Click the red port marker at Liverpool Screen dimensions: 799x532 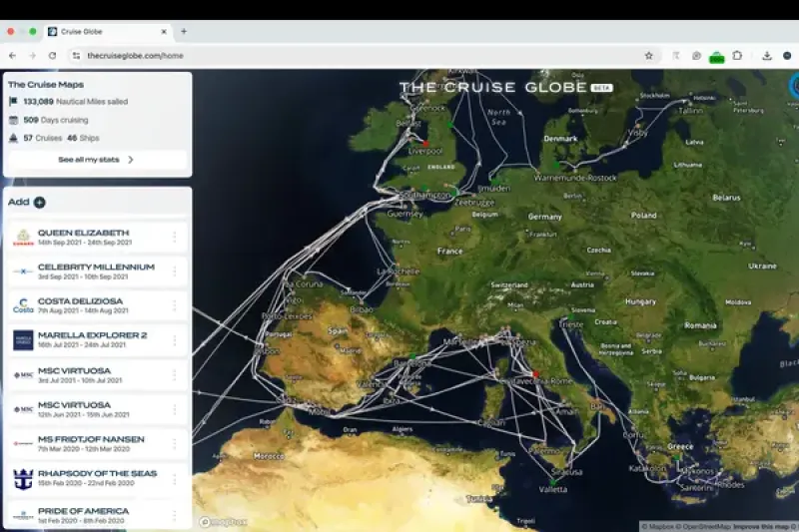tap(425, 144)
